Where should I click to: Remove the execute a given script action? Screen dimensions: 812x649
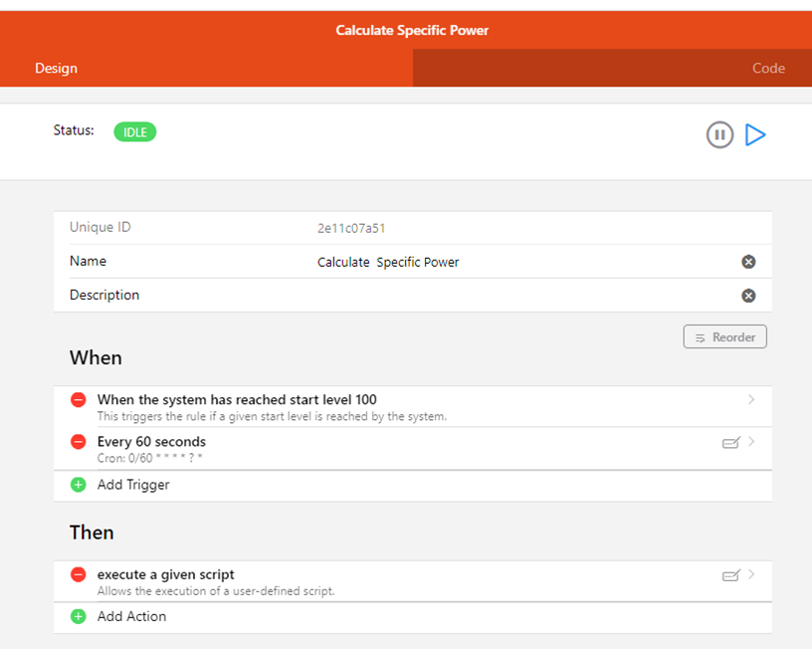(79, 574)
